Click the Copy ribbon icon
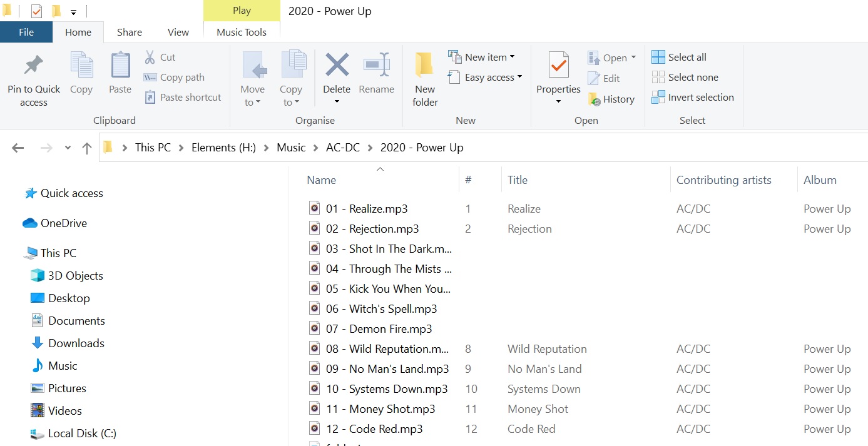 [81, 65]
